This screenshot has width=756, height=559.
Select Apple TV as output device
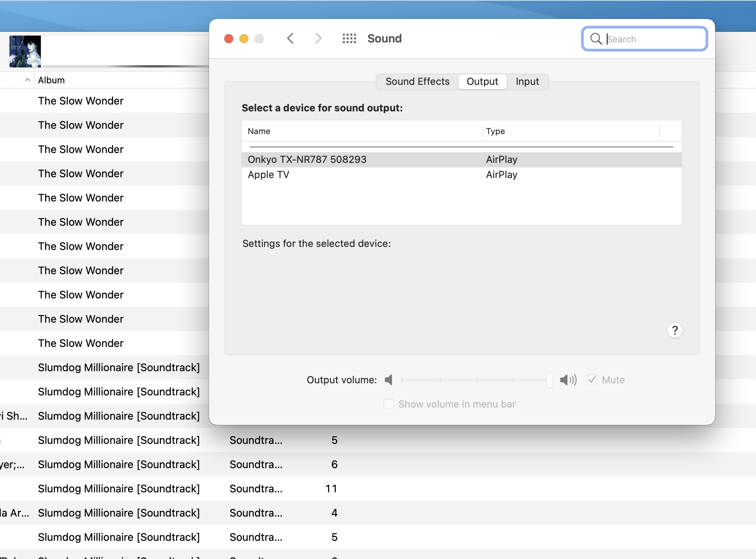[269, 175]
